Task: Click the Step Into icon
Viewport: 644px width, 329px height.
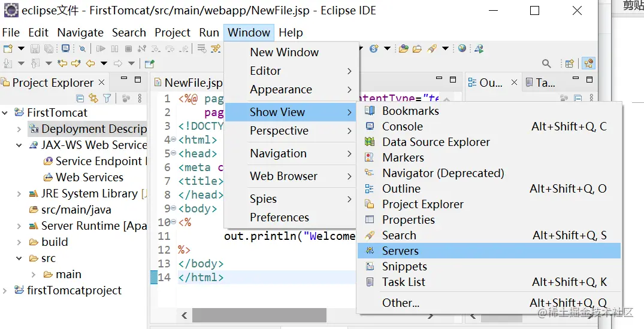Action: click(x=156, y=49)
